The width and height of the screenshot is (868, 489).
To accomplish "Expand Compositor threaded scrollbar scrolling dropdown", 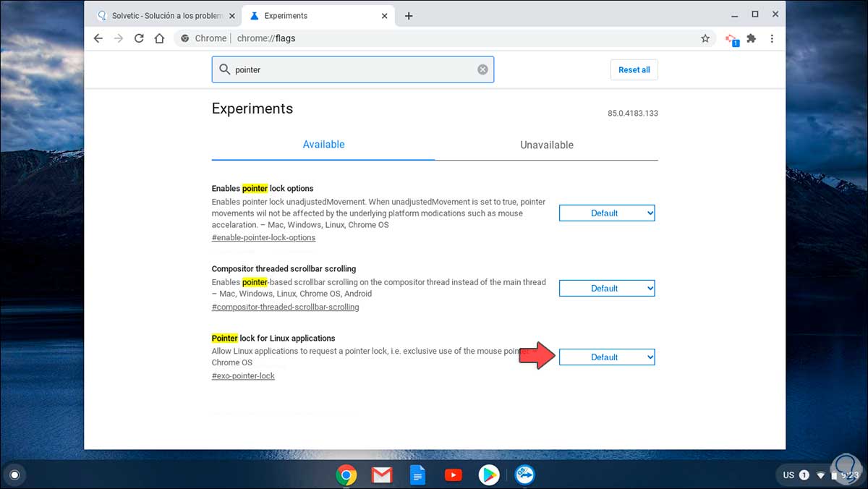I will click(x=607, y=288).
